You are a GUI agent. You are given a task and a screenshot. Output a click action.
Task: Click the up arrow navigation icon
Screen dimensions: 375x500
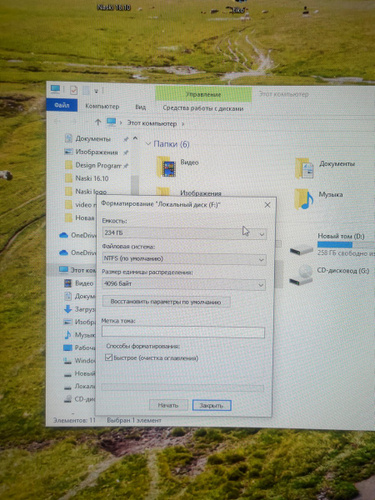pos(98,123)
